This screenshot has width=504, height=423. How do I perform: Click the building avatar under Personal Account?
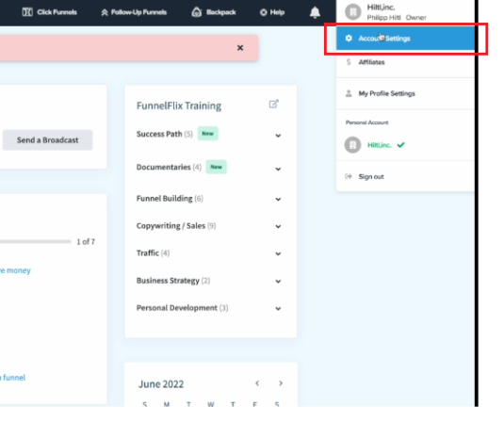pyautogui.click(x=352, y=145)
